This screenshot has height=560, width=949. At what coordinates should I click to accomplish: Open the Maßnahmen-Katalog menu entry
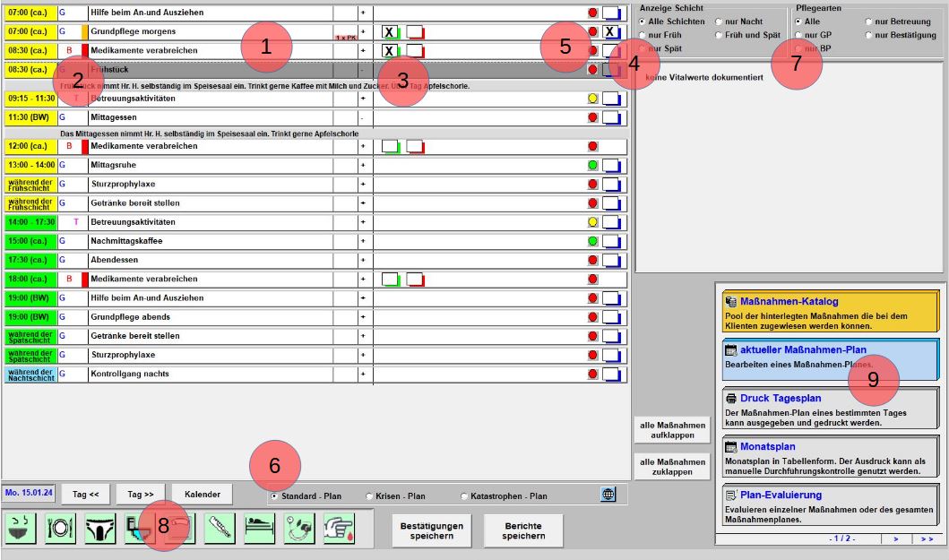pos(828,311)
